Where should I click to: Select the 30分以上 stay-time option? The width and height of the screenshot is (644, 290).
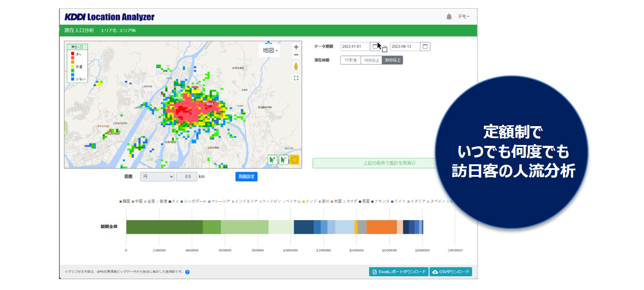click(393, 60)
